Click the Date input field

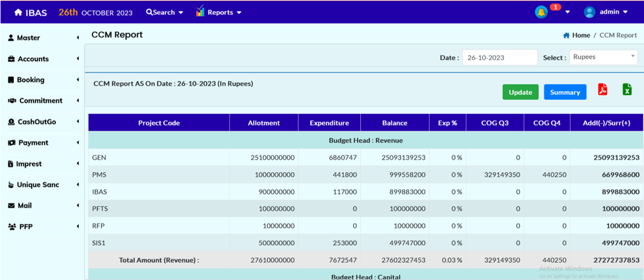[x=499, y=57]
